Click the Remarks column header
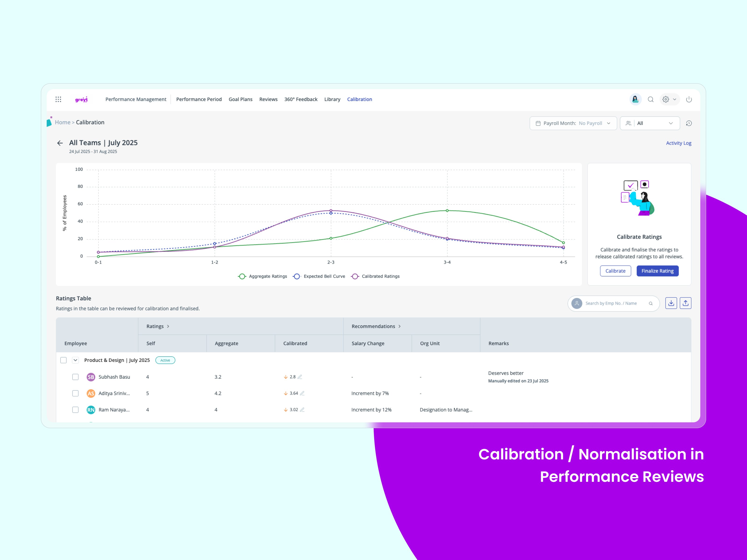Image resolution: width=747 pixels, height=560 pixels. [x=498, y=343]
